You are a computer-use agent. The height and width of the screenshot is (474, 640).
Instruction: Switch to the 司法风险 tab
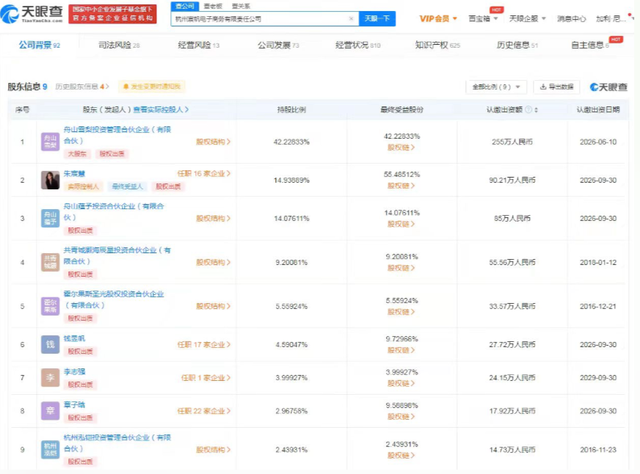coord(119,45)
